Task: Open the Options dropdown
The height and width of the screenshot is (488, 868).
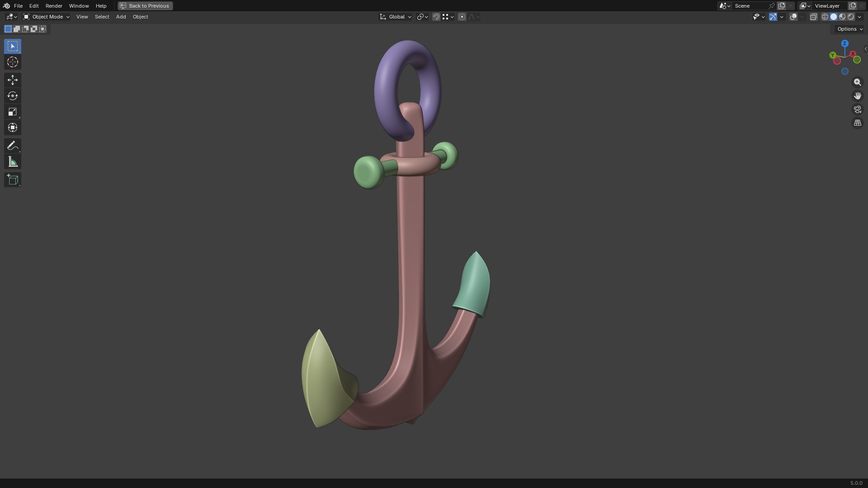Action: click(x=850, y=29)
